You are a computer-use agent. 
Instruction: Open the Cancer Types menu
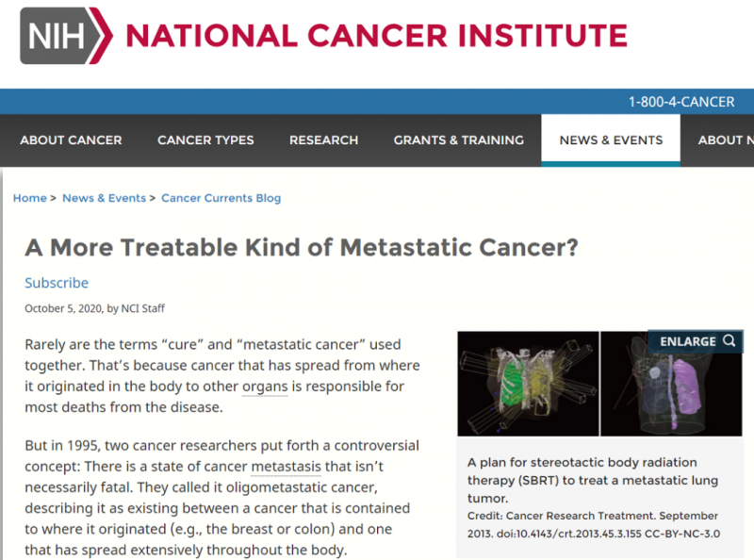click(205, 140)
